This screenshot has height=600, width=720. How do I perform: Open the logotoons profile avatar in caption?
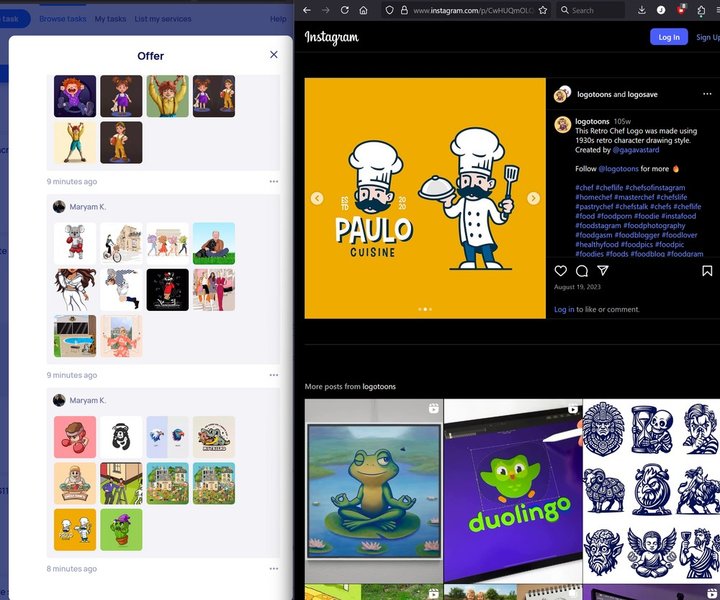tap(562, 124)
